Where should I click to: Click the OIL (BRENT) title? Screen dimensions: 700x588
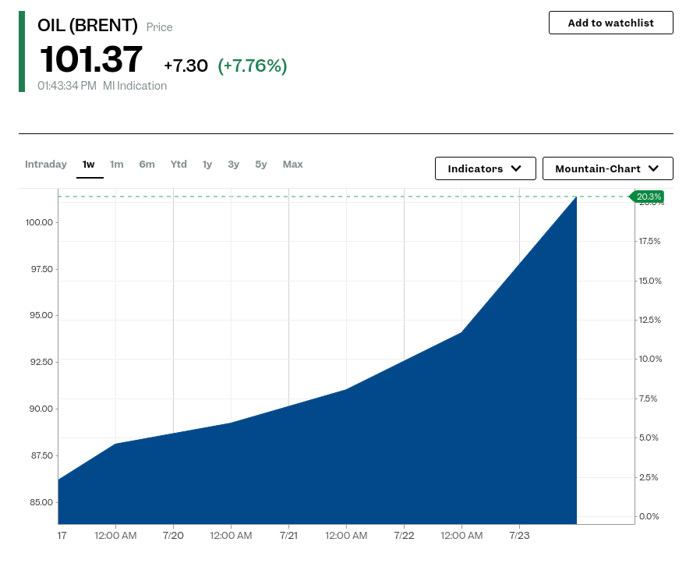click(87, 26)
